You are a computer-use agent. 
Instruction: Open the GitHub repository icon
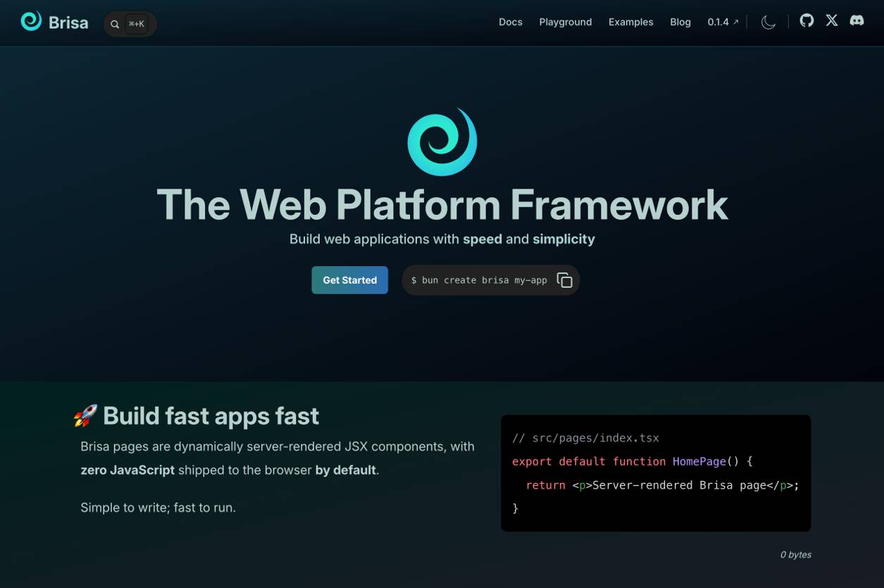[x=807, y=20]
